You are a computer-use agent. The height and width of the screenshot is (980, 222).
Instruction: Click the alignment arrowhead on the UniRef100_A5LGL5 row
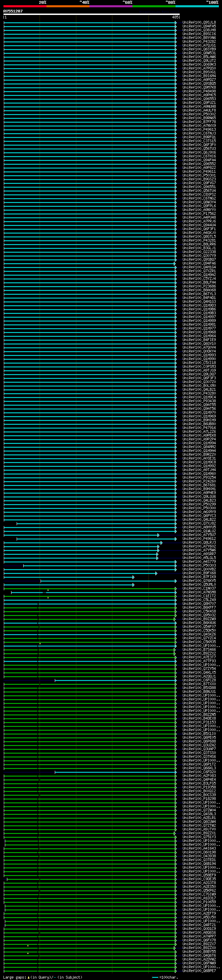157,558
